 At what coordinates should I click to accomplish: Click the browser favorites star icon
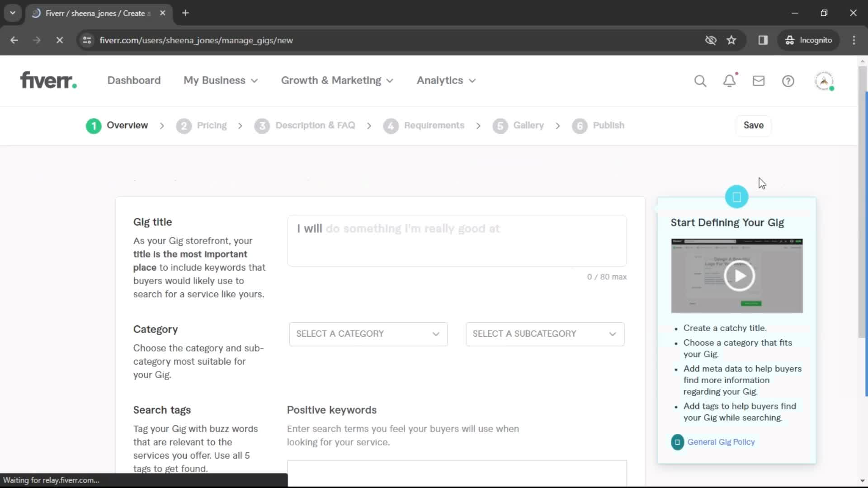(x=731, y=40)
